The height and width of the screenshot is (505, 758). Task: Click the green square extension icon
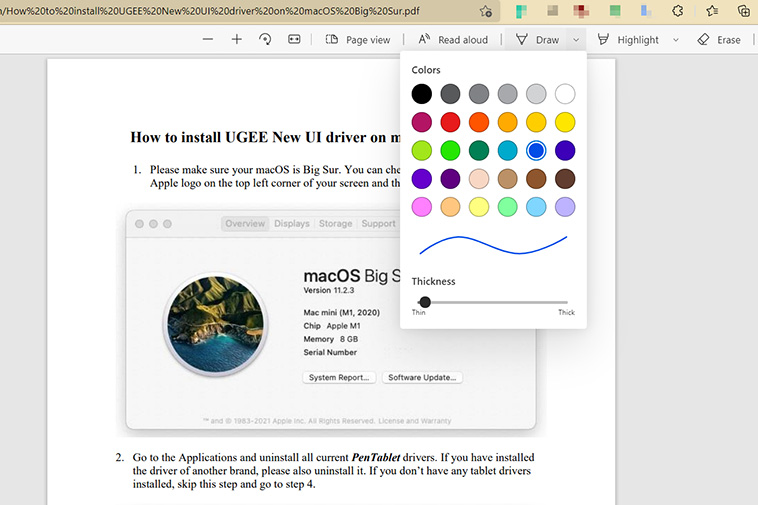click(615, 11)
